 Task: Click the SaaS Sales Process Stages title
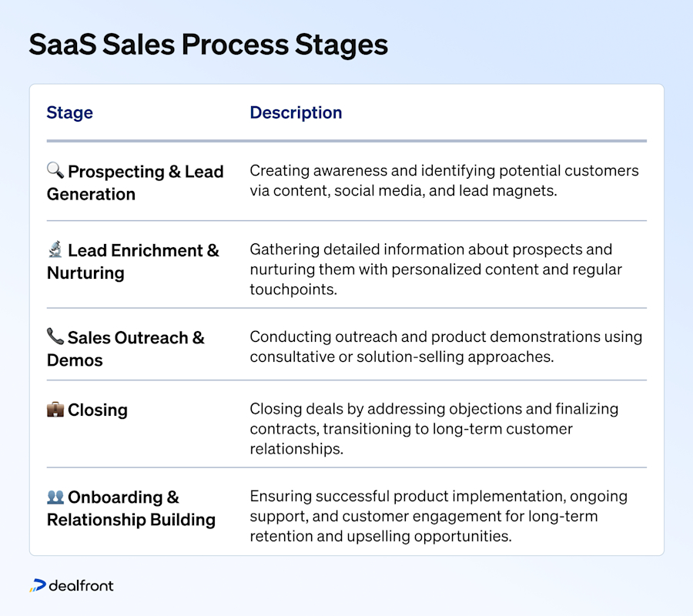tap(208, 45)
